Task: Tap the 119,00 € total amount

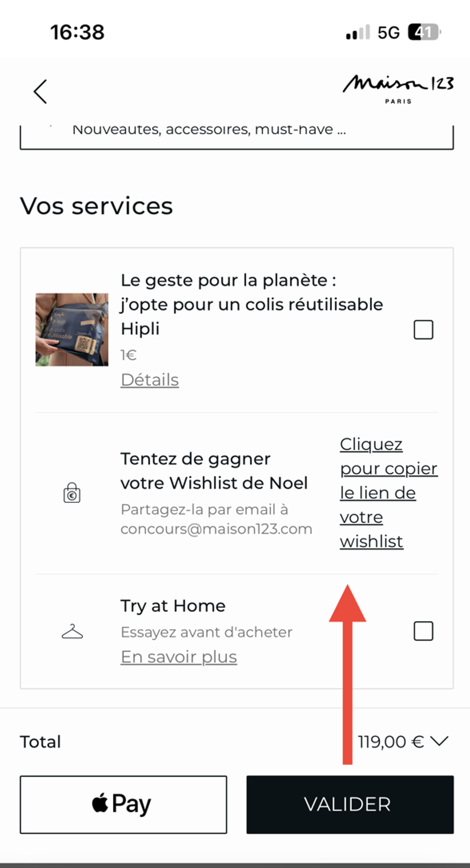Action: [x=391, y=742]
